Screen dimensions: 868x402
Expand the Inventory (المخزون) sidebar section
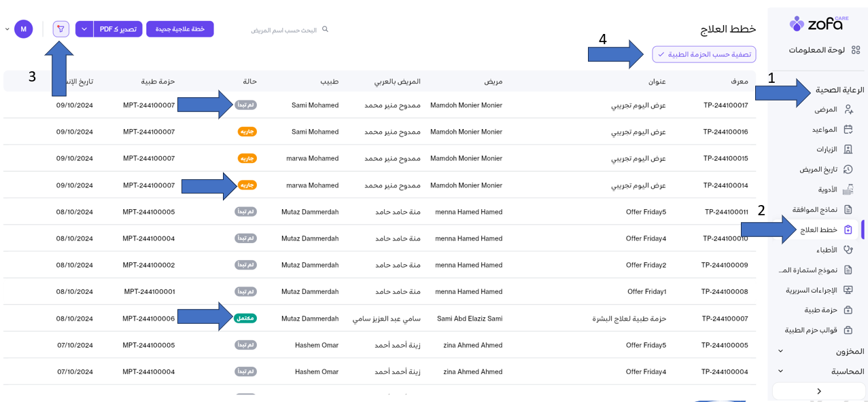(x=780, y=351)
